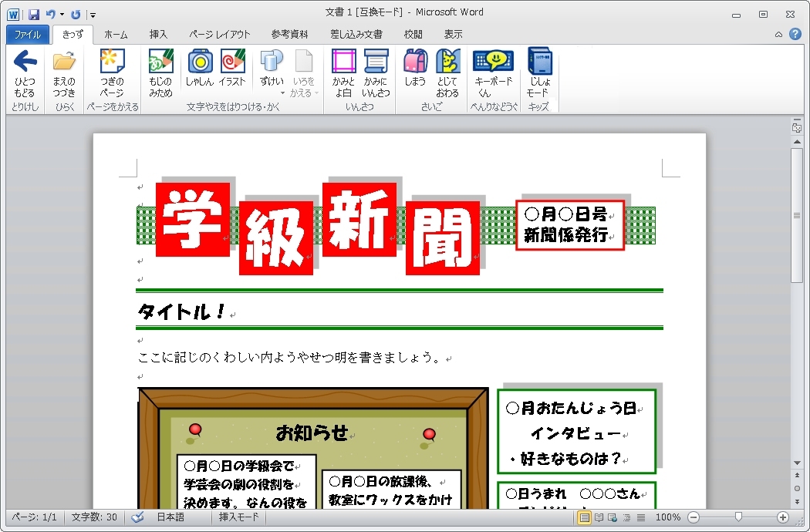This screenshot has width=810, height=532.
Task: Open まえのつづき folder icon
Action: 64,62
